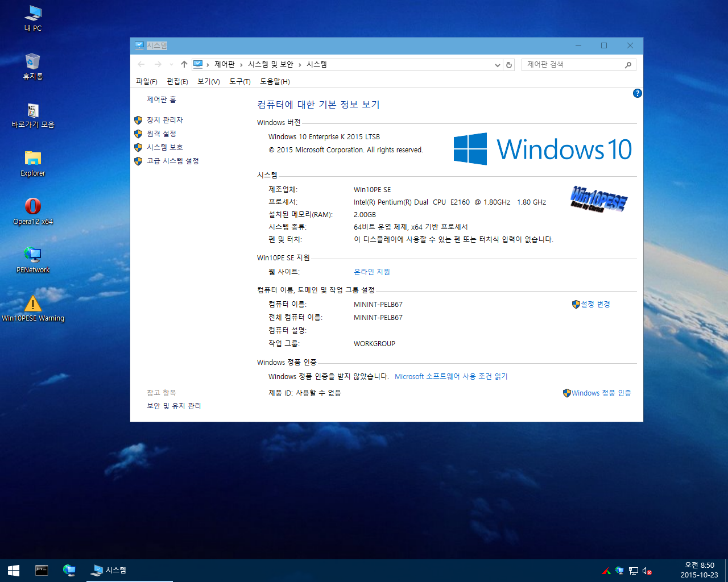Click the network tray icon
The height and width of the screenshot is (582, 728).
pos(633,571)
